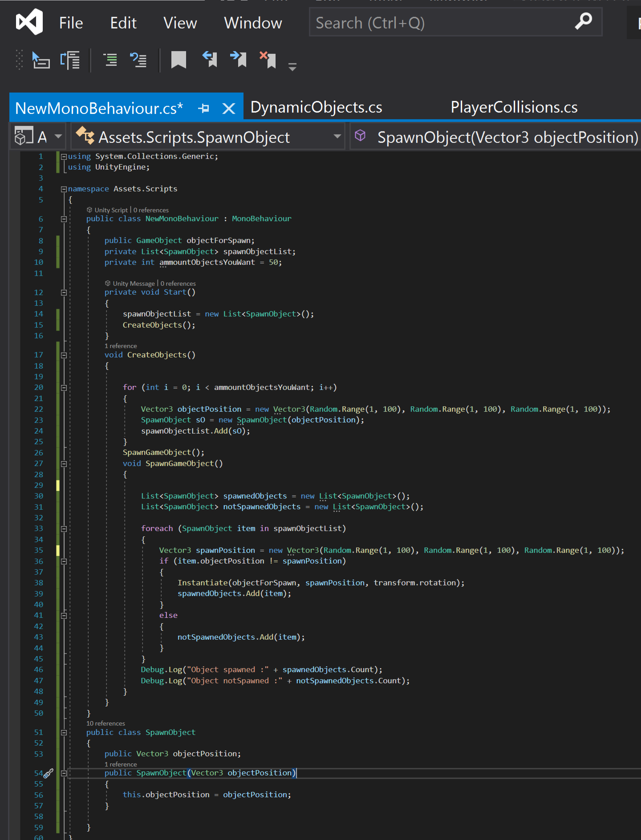Click the '10 references' CodeLens link
This screenshot has height=840, width=641.
pyautogui.click(x=105, y=723)
